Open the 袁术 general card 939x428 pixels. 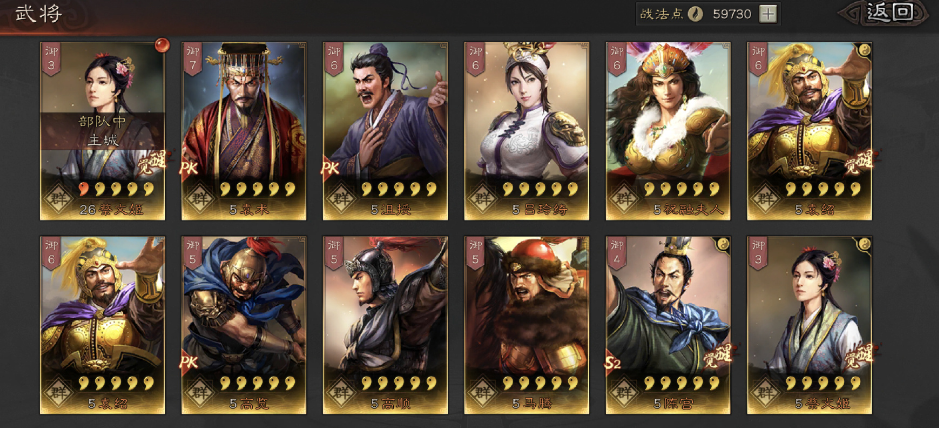point(244,131)
